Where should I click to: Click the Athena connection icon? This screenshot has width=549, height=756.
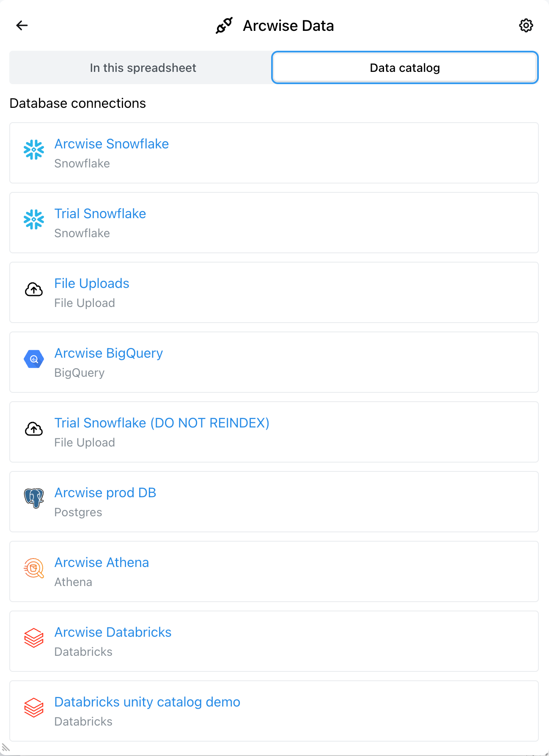click(34, 568)
